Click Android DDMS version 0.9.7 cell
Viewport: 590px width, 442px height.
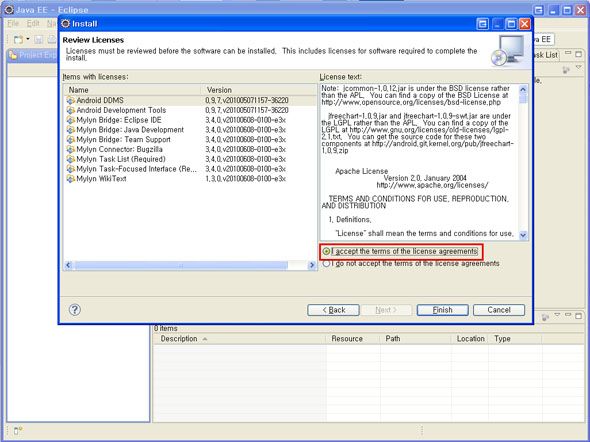[x=247, y=100]
